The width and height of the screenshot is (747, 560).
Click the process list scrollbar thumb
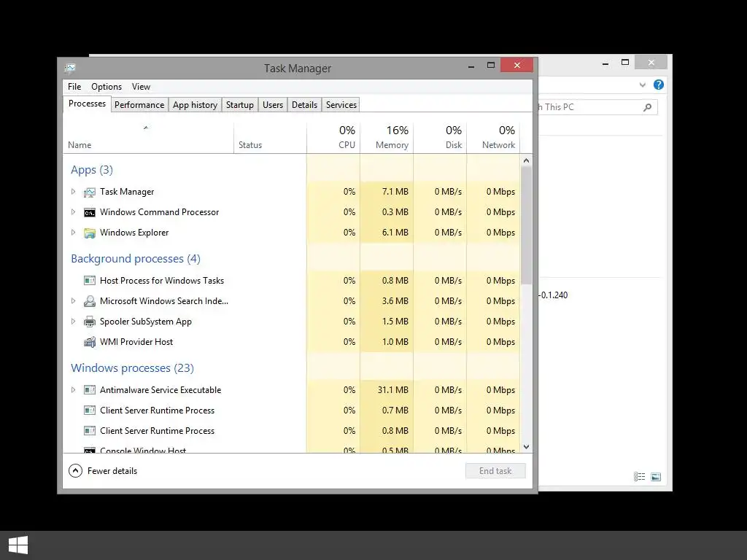[526, 225]
